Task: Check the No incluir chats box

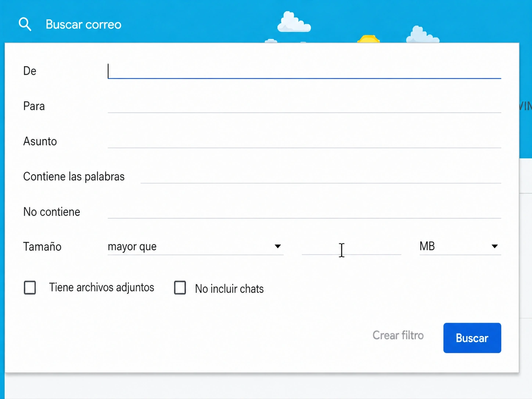Action: coord(180,288)
